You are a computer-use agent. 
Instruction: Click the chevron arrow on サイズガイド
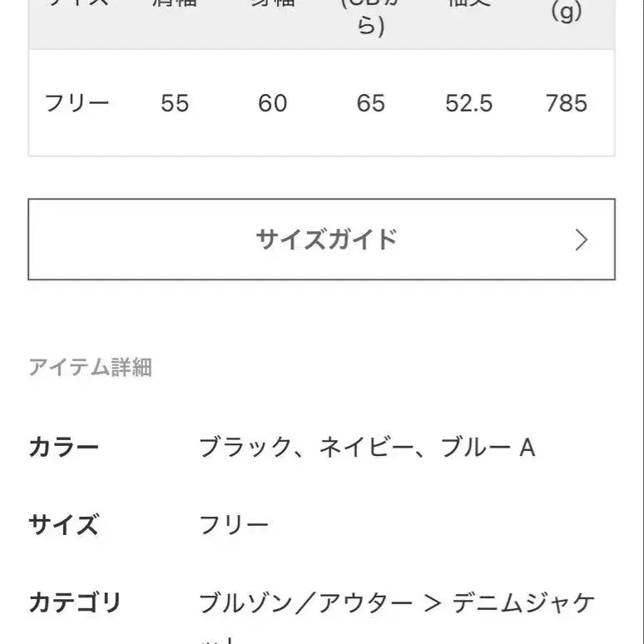coord(582,240)
